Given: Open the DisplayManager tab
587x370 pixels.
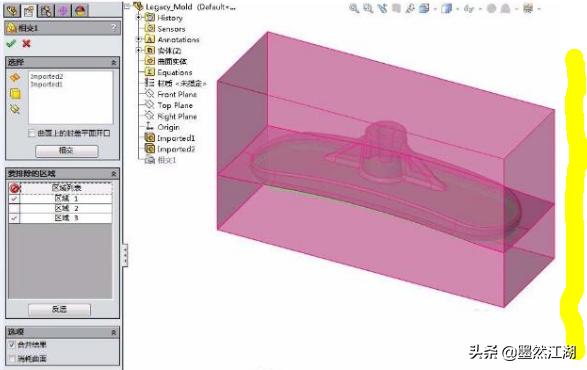Looking at the screenshot, I should pos(80,10).
